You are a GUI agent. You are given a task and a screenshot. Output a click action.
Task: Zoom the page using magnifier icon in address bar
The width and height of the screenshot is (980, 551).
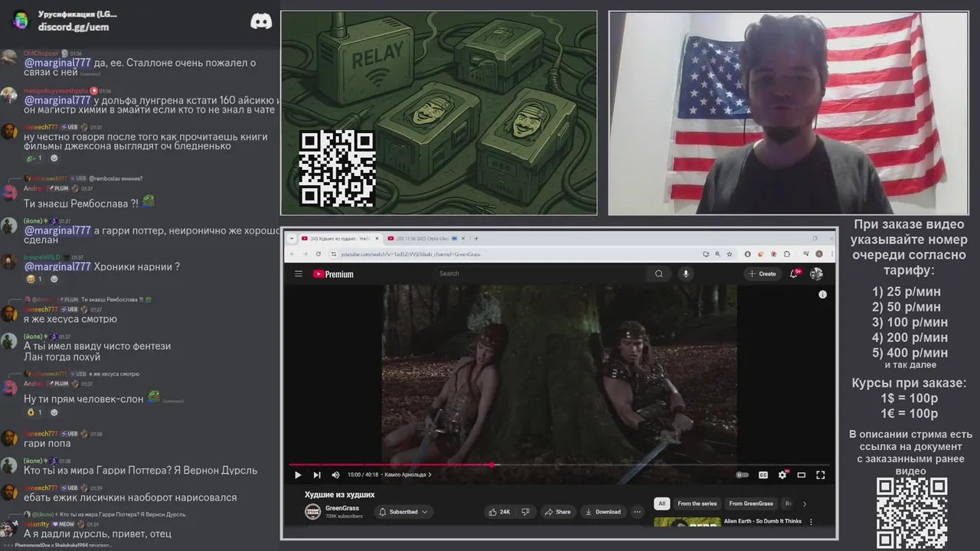717,254
